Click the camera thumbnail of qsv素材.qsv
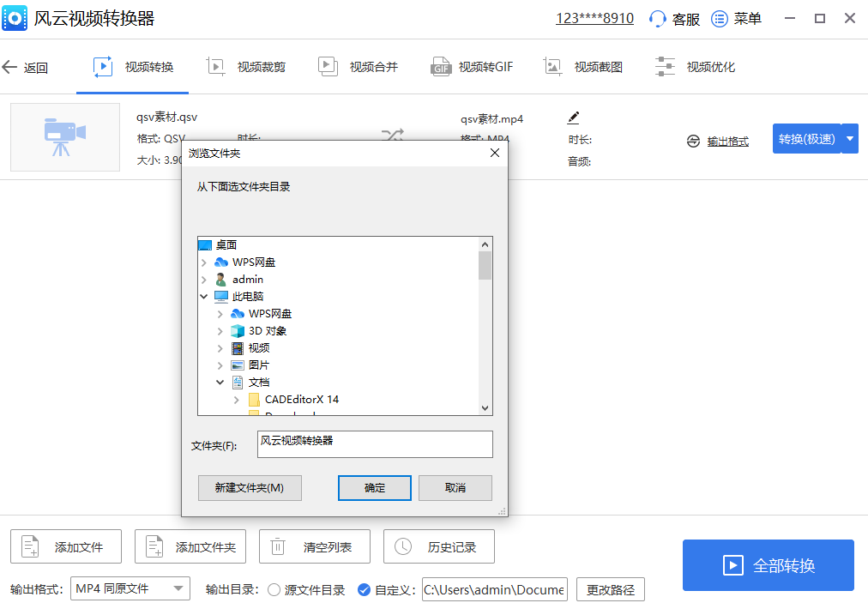This screenshot has width=868, height=609. [x=65, y=136]
